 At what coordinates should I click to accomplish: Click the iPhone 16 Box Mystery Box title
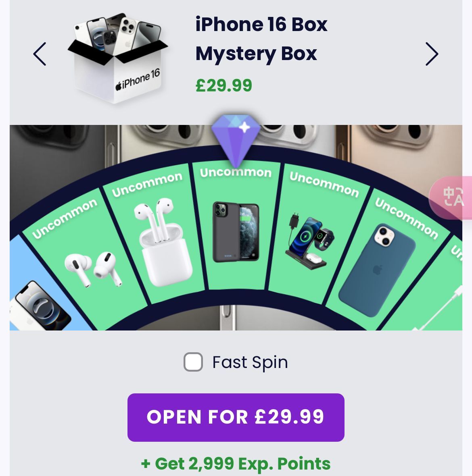coord(261,39)
